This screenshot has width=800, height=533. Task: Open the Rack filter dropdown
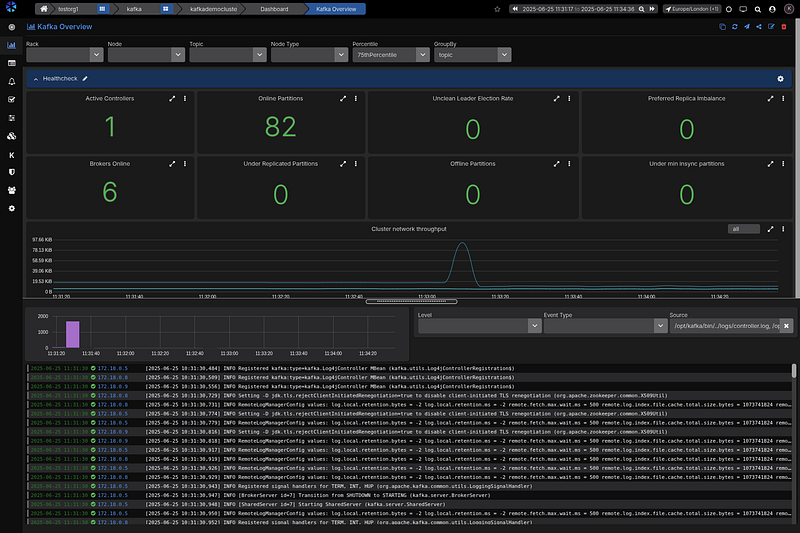pos(62,56)
